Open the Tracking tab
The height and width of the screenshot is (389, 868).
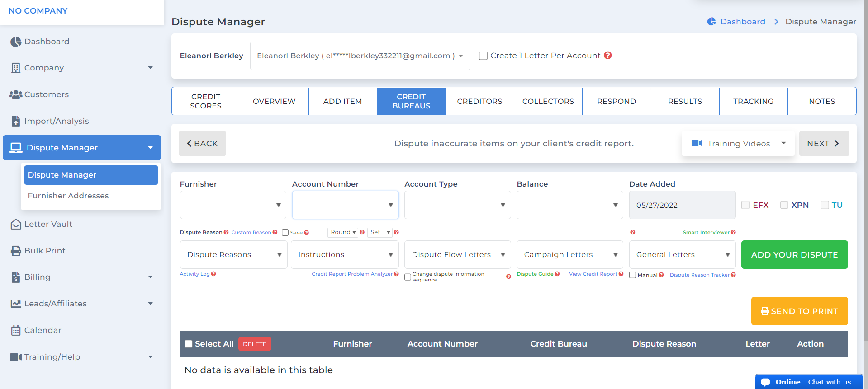click(x=753, y=101)
